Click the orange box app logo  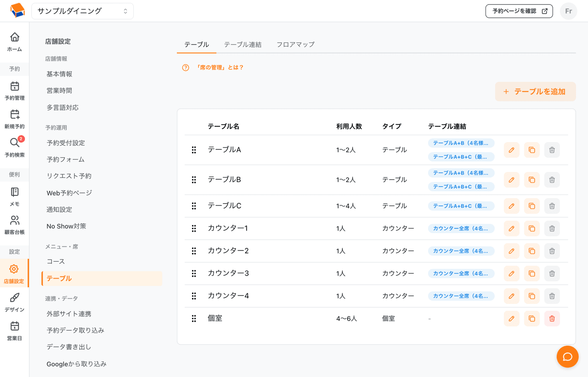pos(17,11)
